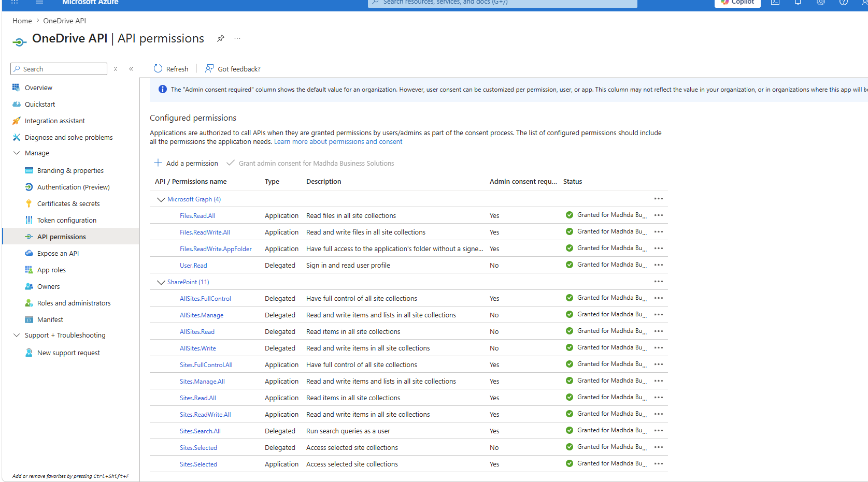
Task: Focus the sidebar Search field
Action: [x=59, y=69]
